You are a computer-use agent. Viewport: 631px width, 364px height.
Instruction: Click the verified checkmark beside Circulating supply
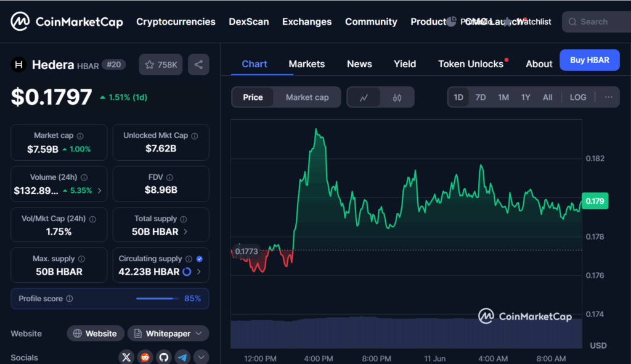tap(199, 259)
